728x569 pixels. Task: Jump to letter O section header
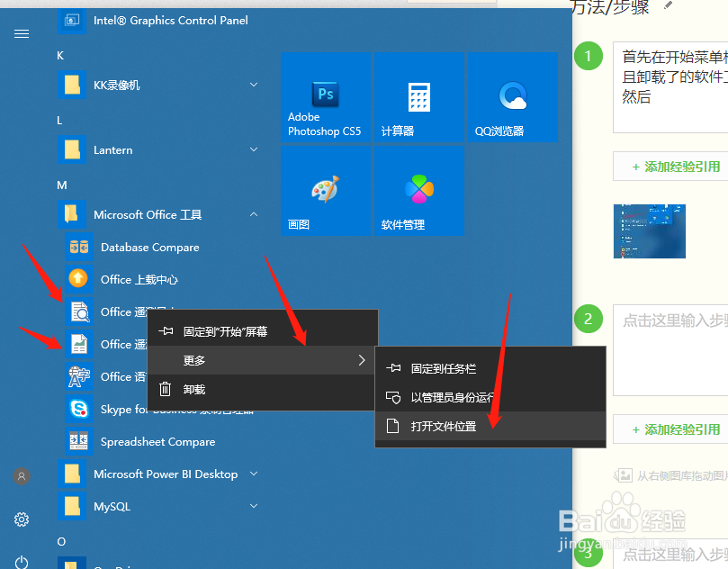61,542
